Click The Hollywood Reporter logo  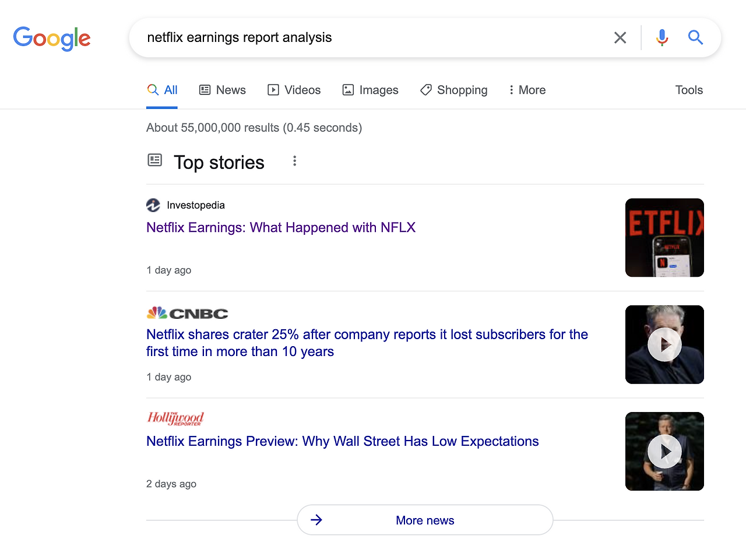click(175, 418)
